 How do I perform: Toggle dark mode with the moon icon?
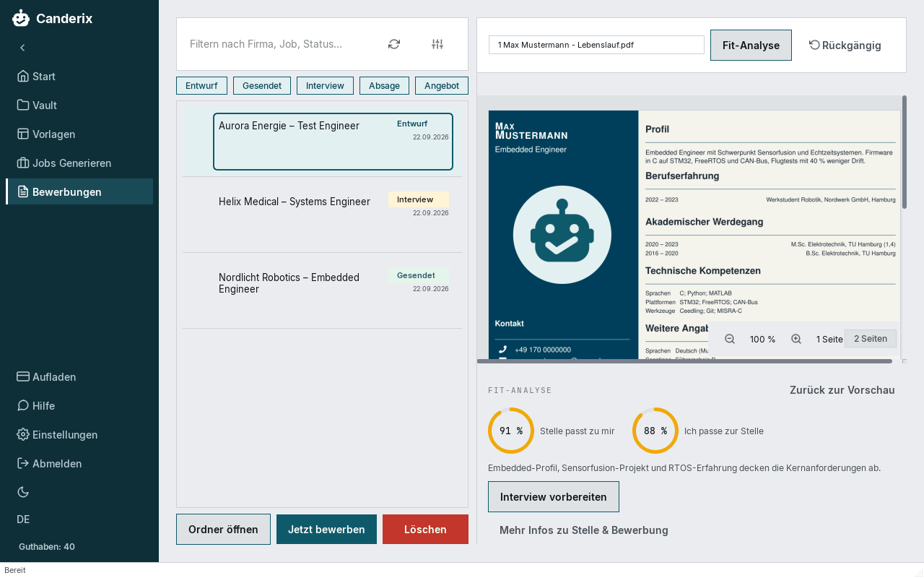point(23,492)
